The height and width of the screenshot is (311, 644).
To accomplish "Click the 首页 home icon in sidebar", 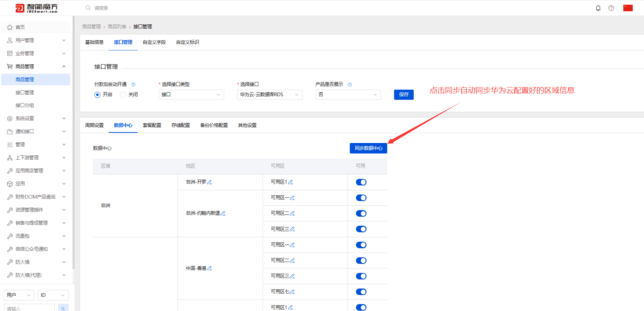I will [10, 27].
